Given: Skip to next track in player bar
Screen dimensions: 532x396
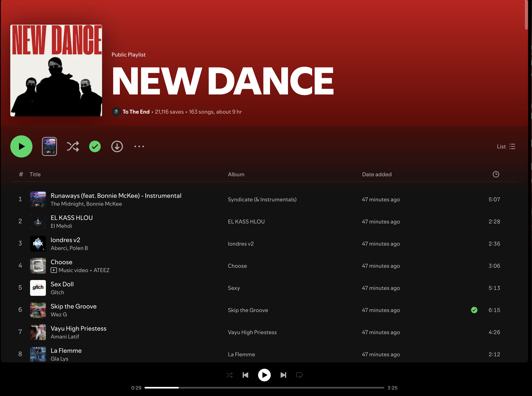Looking at the screenshot, I should [x=283, y=375].
